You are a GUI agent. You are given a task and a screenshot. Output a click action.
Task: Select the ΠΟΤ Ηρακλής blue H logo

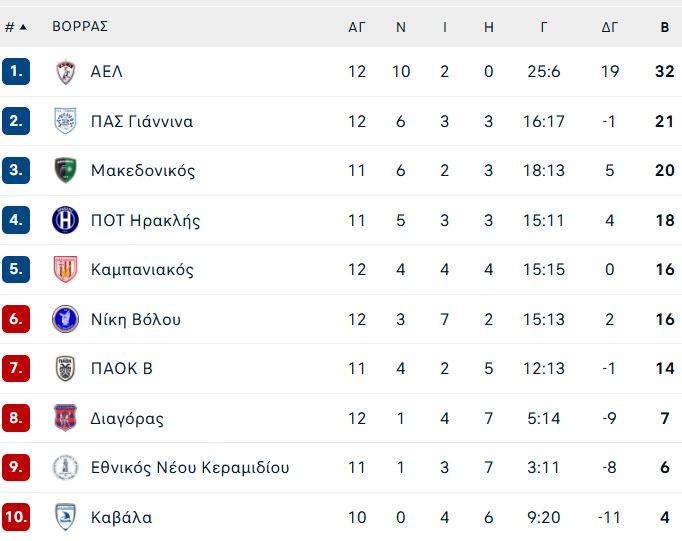[x=65, y=220]
